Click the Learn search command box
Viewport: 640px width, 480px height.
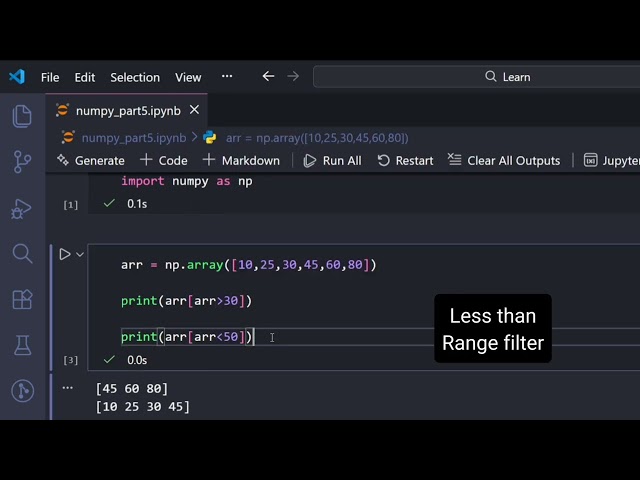pos(476,77)
